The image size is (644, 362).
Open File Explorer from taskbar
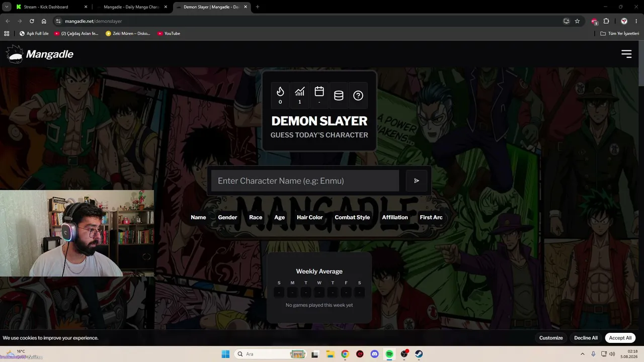pos(330,354)
